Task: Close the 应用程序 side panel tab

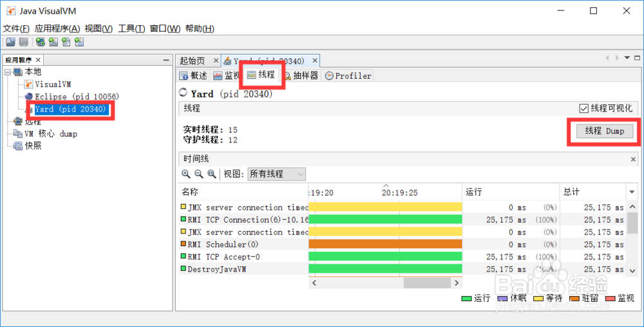Action: tap(38, 60)
